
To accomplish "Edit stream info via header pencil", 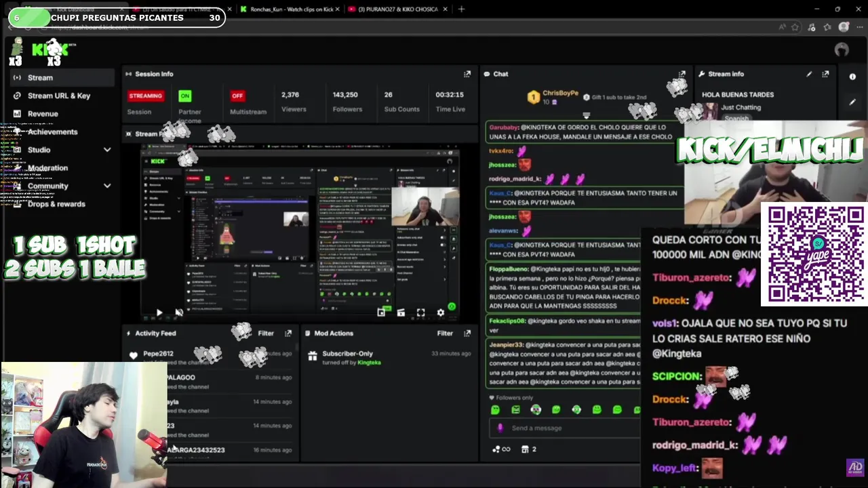I will coord(809,74).
